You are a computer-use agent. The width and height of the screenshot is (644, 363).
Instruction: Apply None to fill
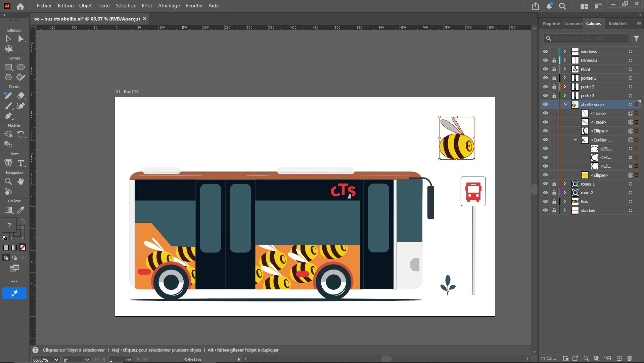(22, 248)
